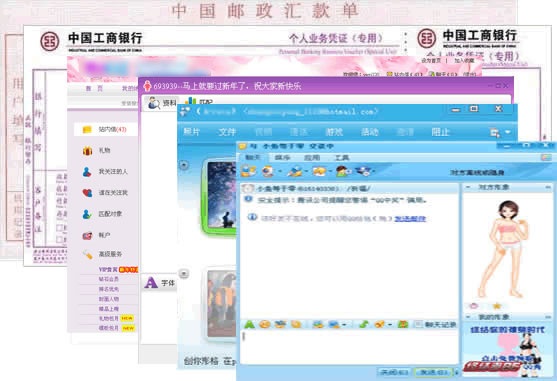The width and height of the screenshot is (557, 381).
Task: Click the red person icon in purple window title
Action: coord(147,86)
